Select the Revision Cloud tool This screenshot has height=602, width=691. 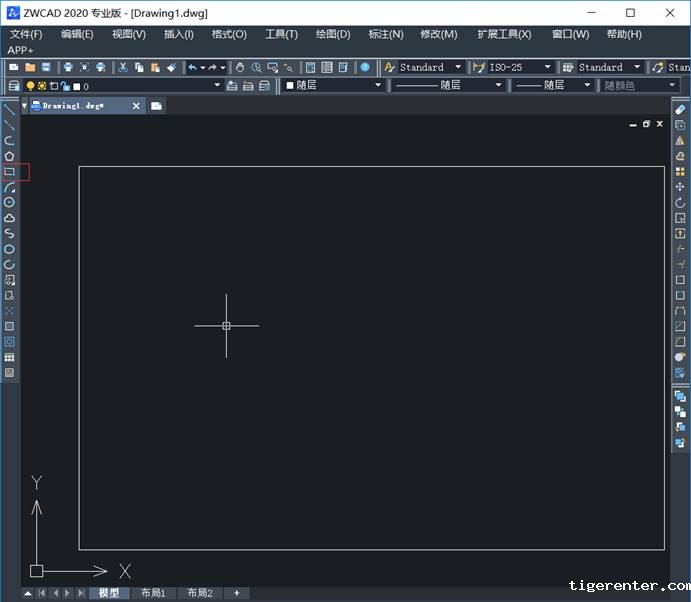9,218
